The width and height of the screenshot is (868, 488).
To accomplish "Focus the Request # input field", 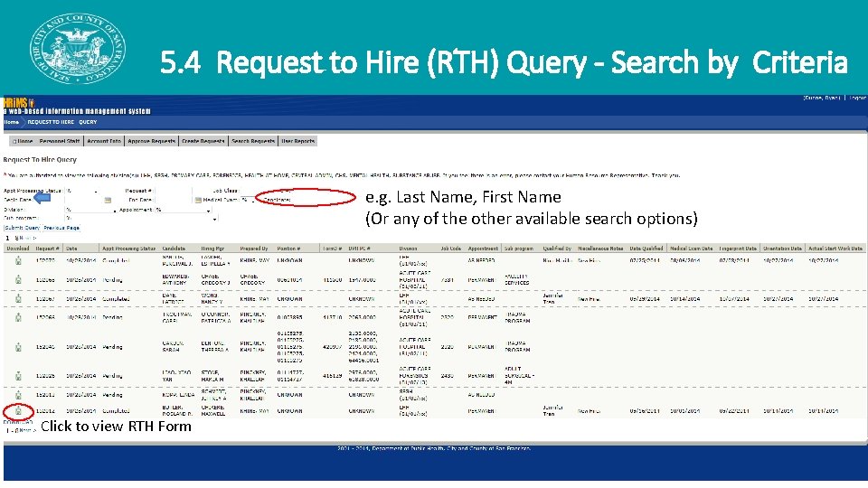I will coord(174,191).
